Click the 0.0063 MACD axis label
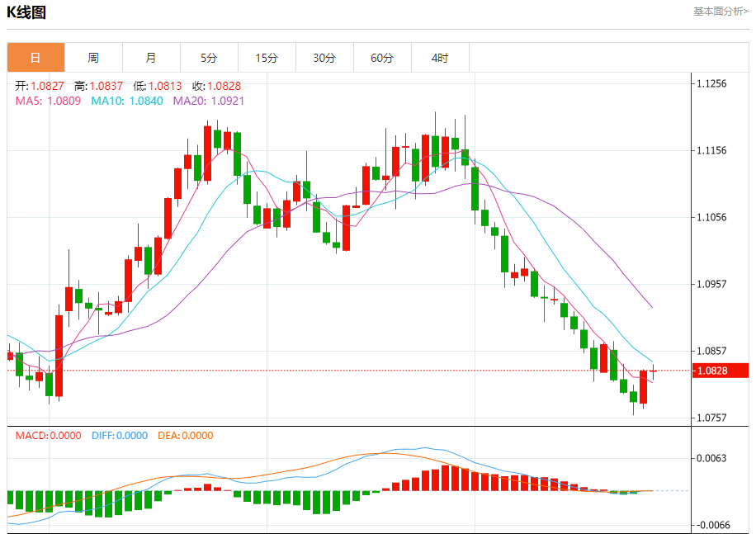Screen dimensions: 756x534 [712, 458]
